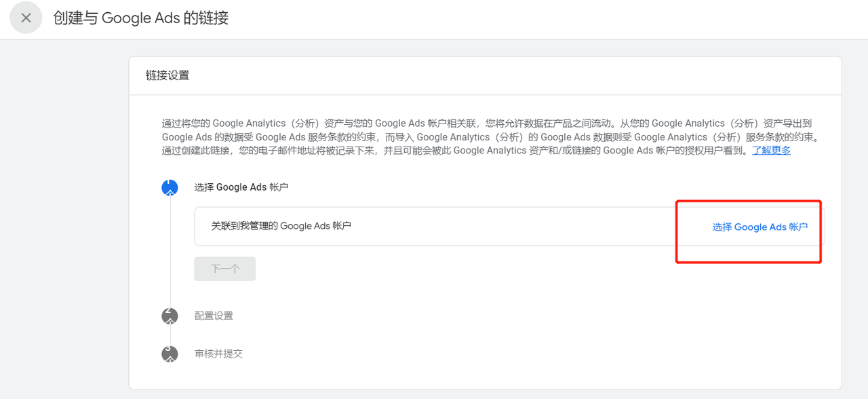Screen dimensions: 868x399
Task: Click 审核并提交 step label
Action: 218,354
